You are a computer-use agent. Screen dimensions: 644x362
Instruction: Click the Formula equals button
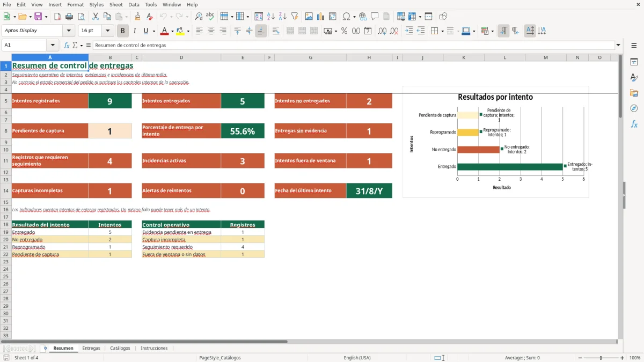click(89, 45)
